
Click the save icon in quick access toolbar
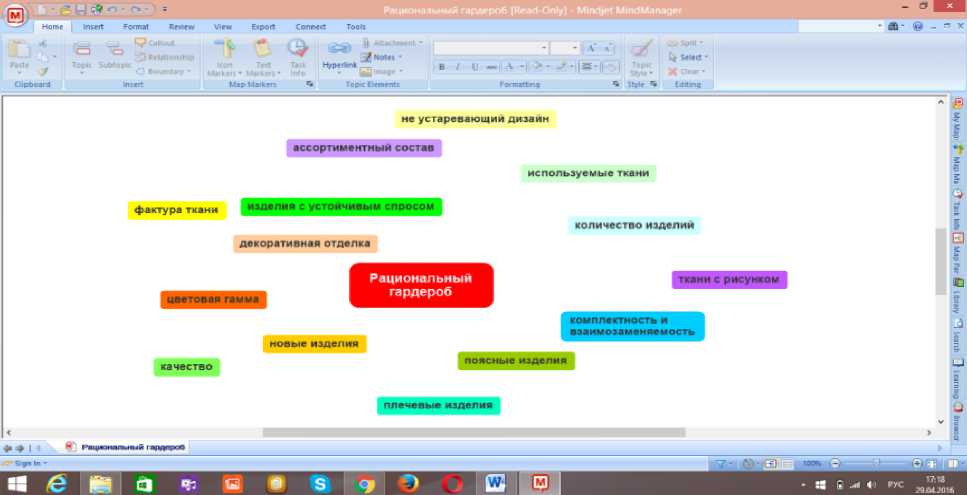81,9
